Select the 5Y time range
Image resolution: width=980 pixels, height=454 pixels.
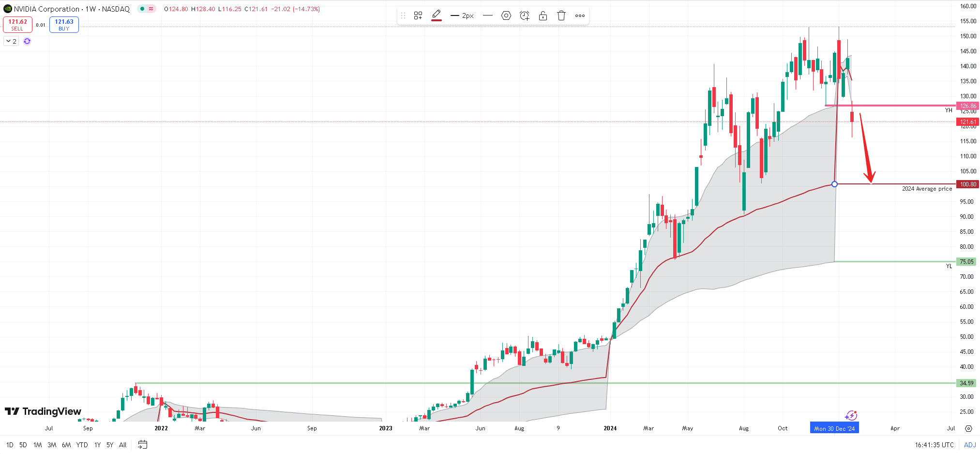[110, 445]
